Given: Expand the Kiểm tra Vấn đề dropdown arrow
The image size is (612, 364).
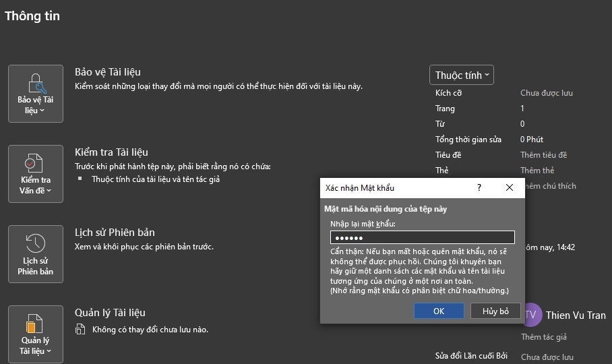Looking at the screenshot, I should (49, 191).
